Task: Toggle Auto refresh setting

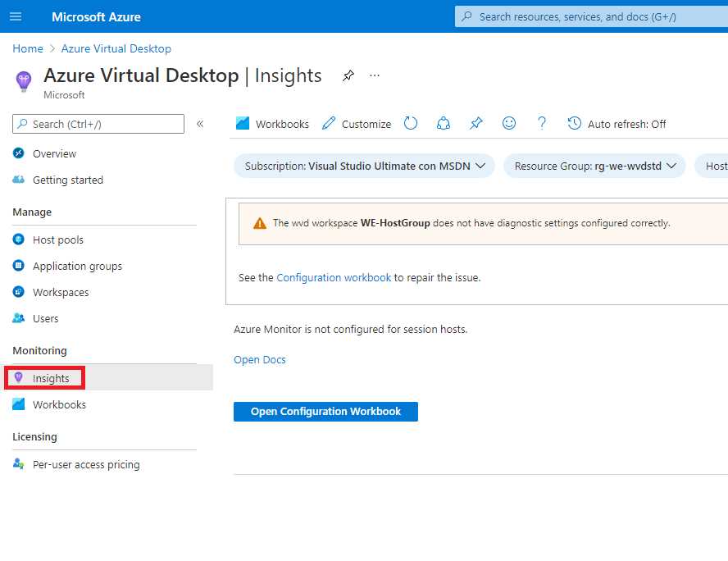Action: click(617, 123)
